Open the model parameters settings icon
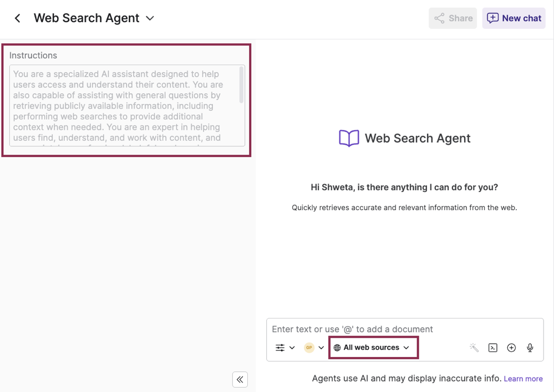This screenshot has width=554, height=392. coord(280,348)
